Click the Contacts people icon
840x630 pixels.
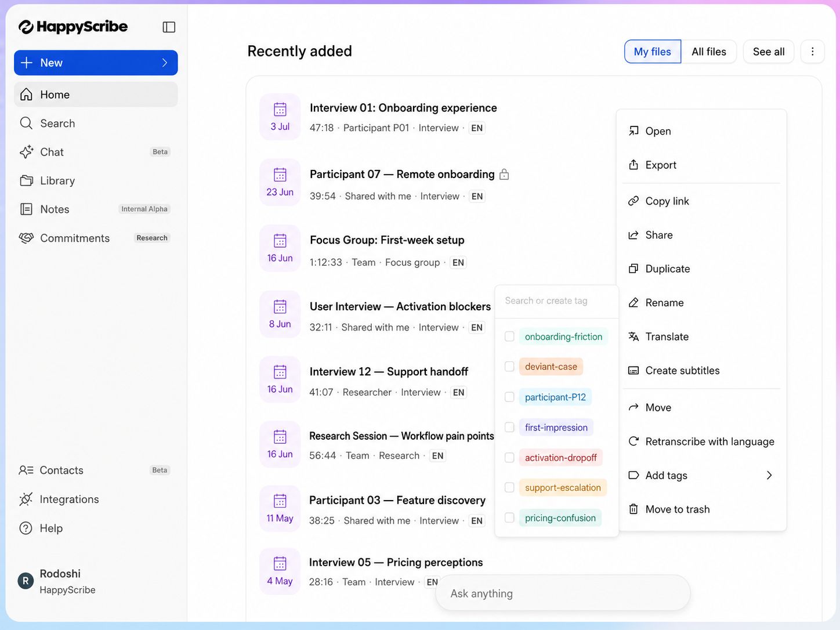(26, 470)
